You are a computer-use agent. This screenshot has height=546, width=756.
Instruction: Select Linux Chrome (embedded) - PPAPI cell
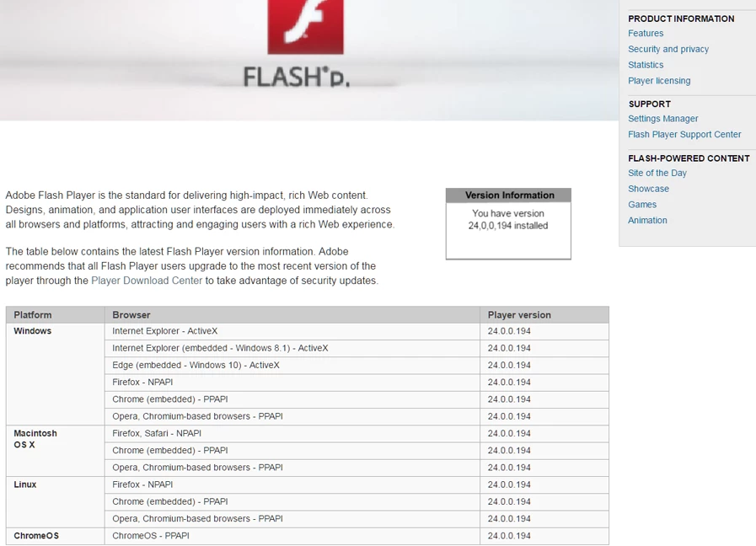click(292, 501)
